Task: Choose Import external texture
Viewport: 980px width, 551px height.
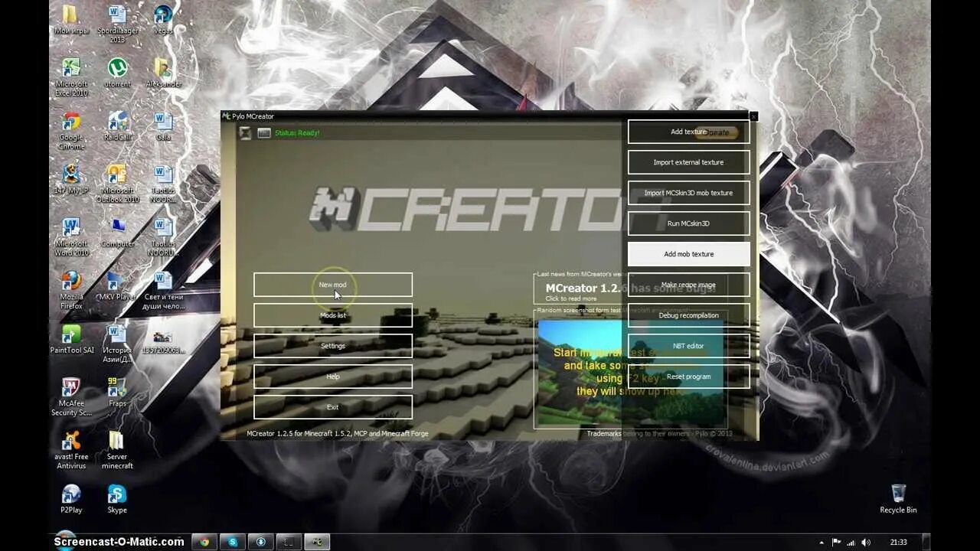Action: pyautogui.click(x=688, y=162)
